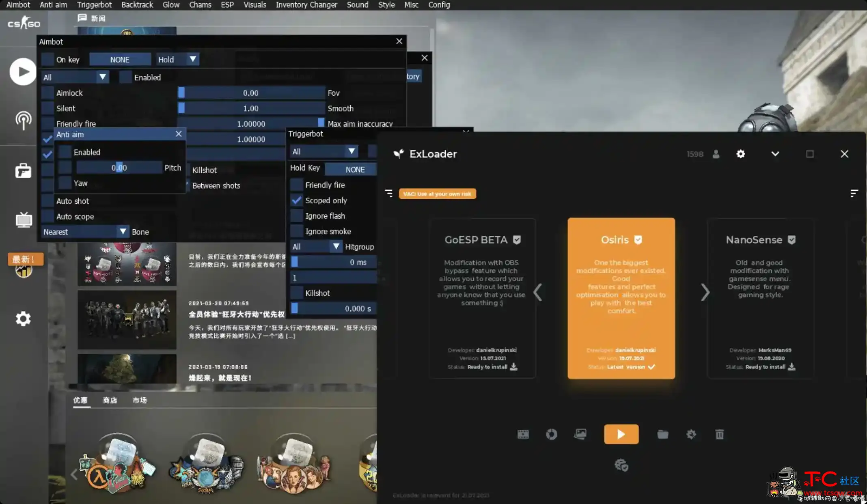Expand the Hold Key dropdown in Aimbot
This screenshot has height=504, width=867.
192,59
